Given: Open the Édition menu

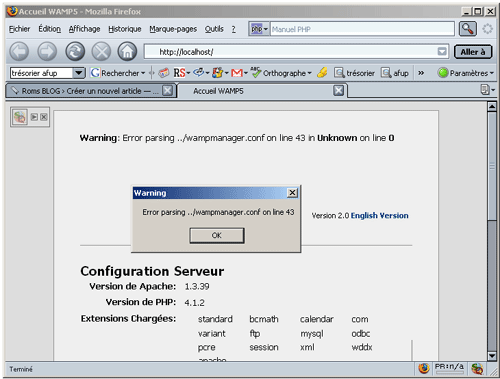Looking at the screenshot, I should click(x=49, y=29).
